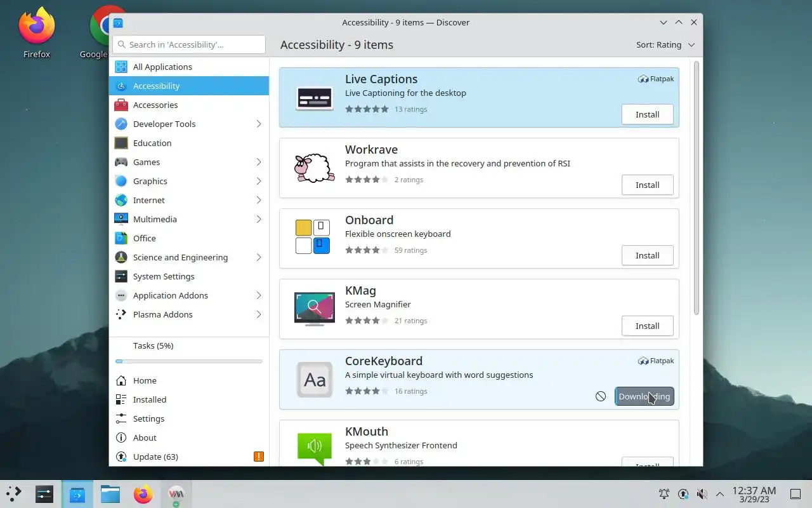Click the Discover icon in the title bar
Image resolution: width=812 pixels, height=508 pixels.
coord(118,22)
